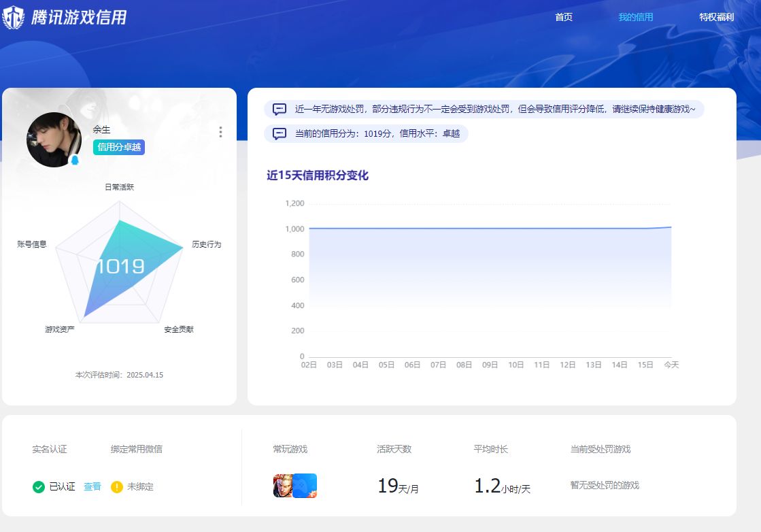Click the 15日 x-axis label

point(645,365)
